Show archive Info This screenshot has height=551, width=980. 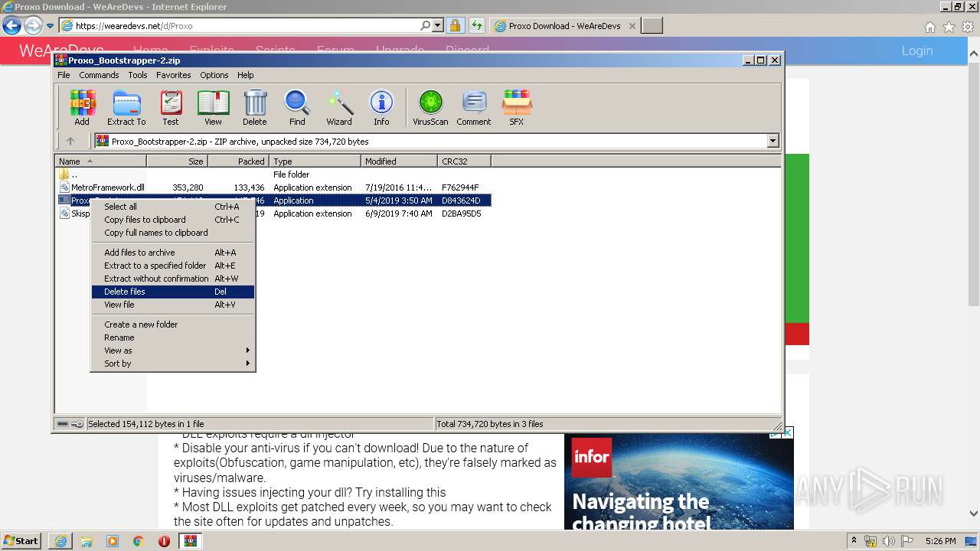pyautogui.click(x=381, y=107)
